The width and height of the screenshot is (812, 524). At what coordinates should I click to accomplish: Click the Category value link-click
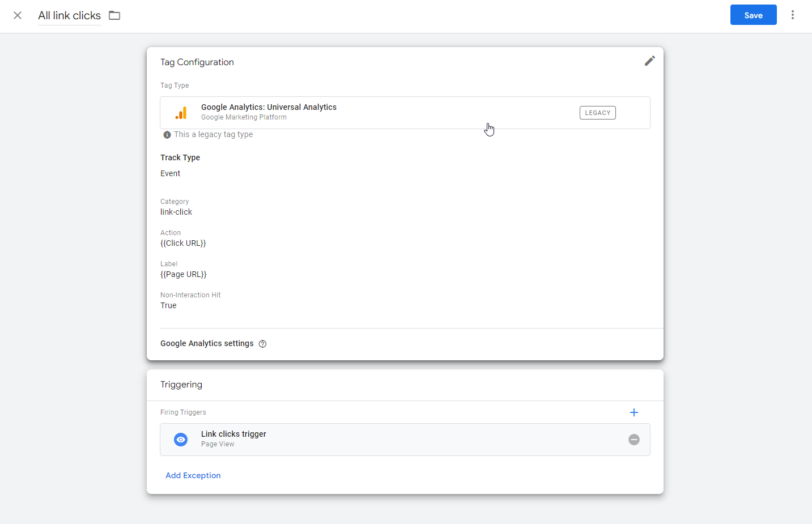[176, 212]
